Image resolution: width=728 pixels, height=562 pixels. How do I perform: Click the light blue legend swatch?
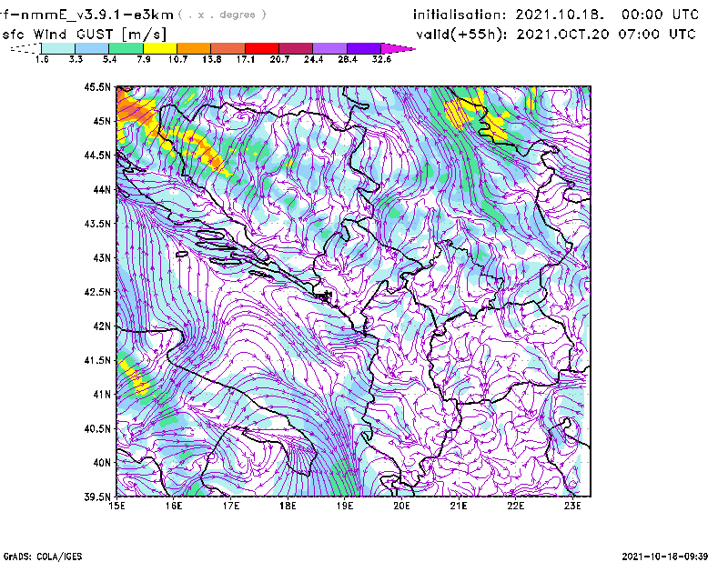[92, 48]
